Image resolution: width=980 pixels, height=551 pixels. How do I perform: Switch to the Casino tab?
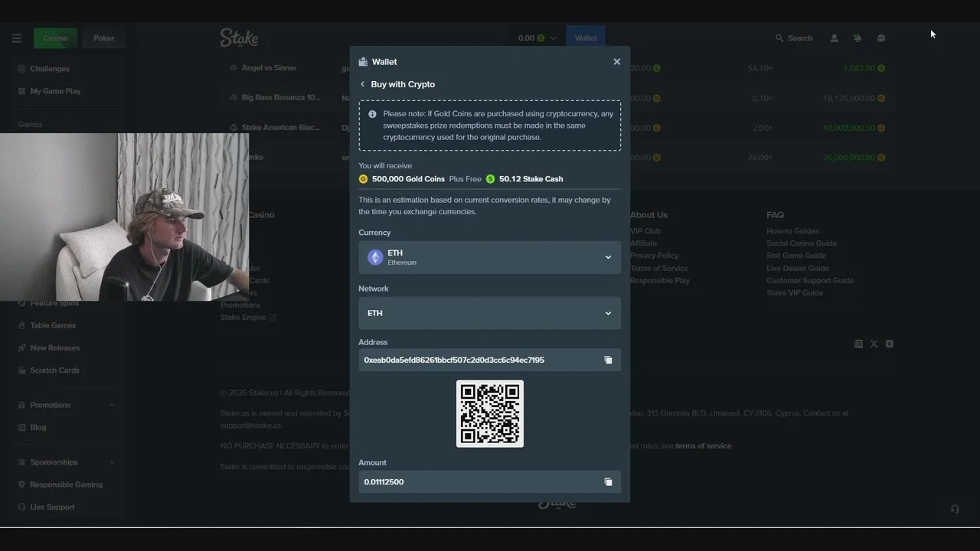click(55, 38)
